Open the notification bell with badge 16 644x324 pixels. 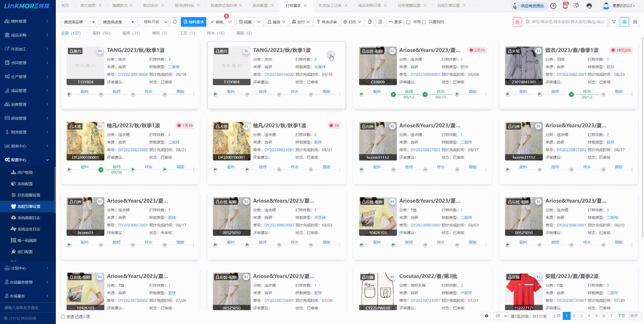pos(565,6)
